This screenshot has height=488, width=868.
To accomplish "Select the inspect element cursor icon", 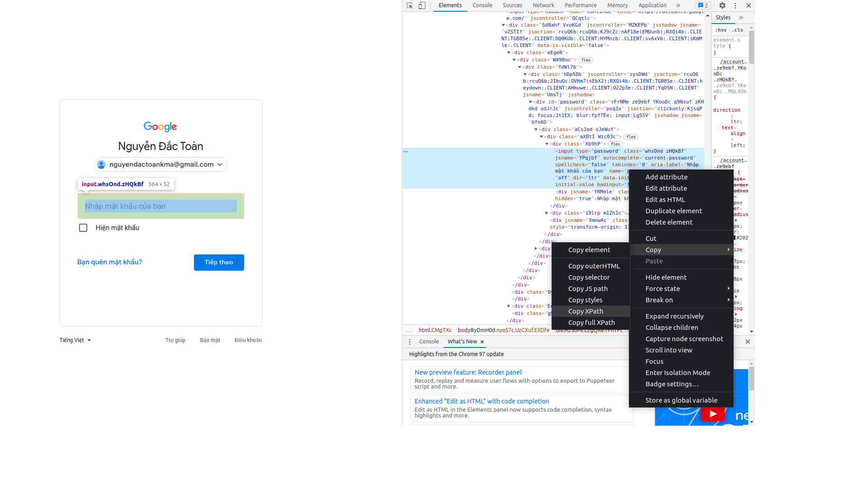I will point(409,5).
